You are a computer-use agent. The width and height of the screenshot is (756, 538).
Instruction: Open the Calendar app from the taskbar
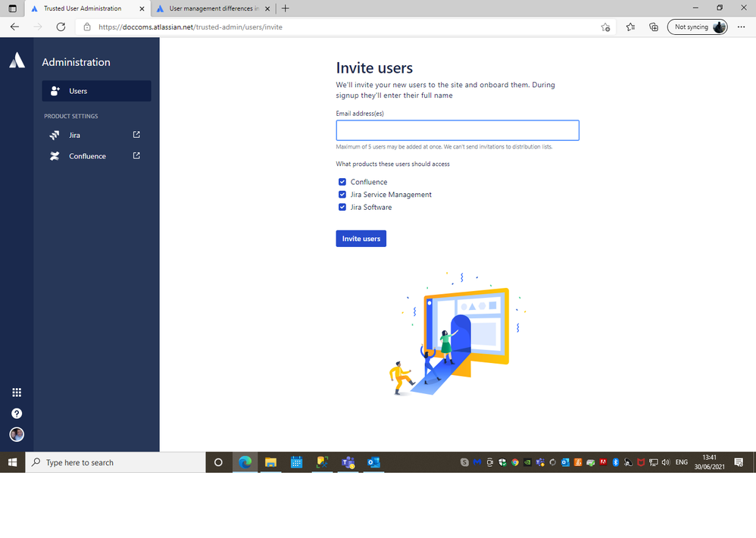click(296, 462)
